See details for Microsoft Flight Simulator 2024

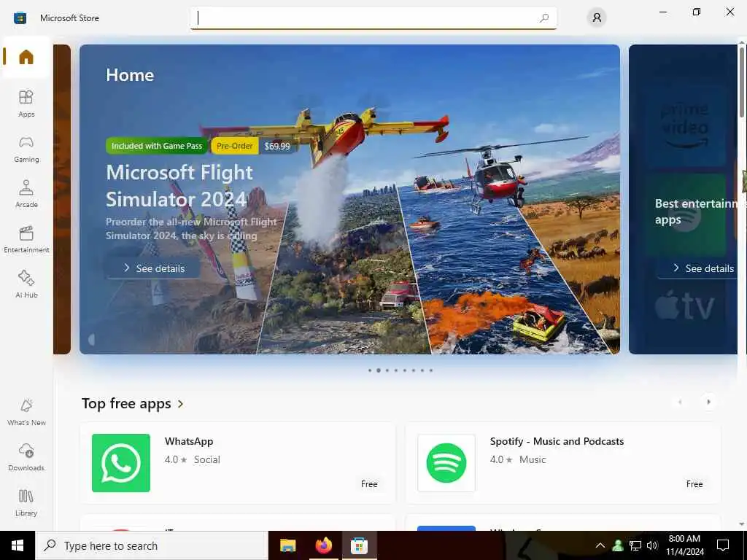154,268
